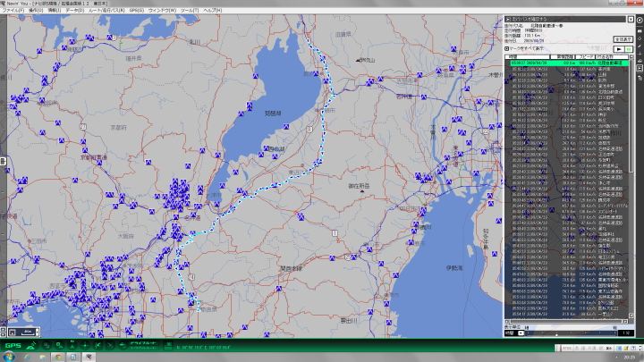
Task: Open the ヘルプ(H) menu
Action: [213, 10]
